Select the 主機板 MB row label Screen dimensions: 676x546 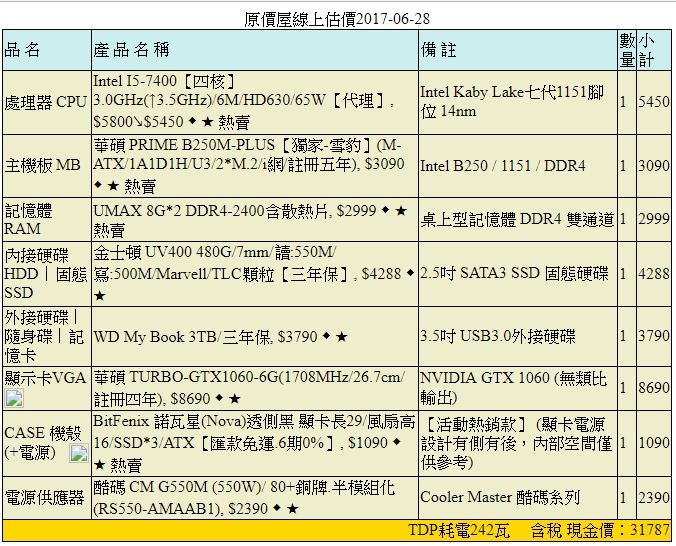42,166
